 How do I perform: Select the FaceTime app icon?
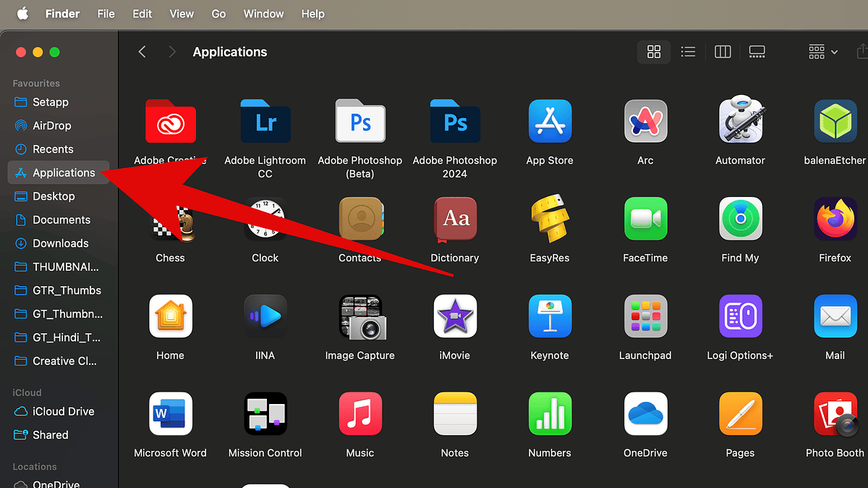coord(645,219)
